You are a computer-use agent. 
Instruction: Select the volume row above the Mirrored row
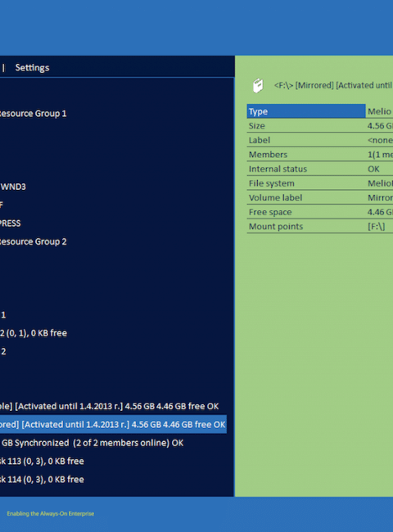coord(109,406)
